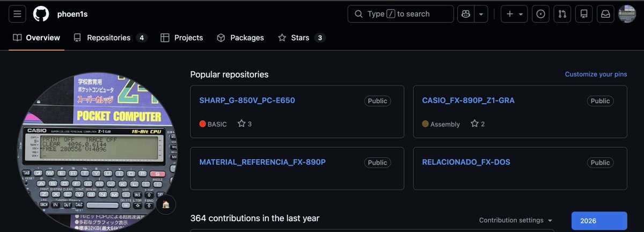Open MATERIAL_REFERENCIA_FX-890P repository
This screenshot has height=232, width=644.
[262, 162]
